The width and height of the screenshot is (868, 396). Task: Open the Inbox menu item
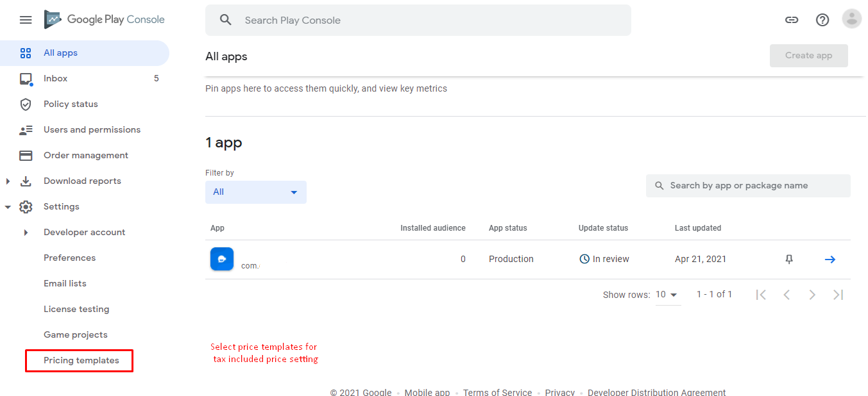coord(56,78)
